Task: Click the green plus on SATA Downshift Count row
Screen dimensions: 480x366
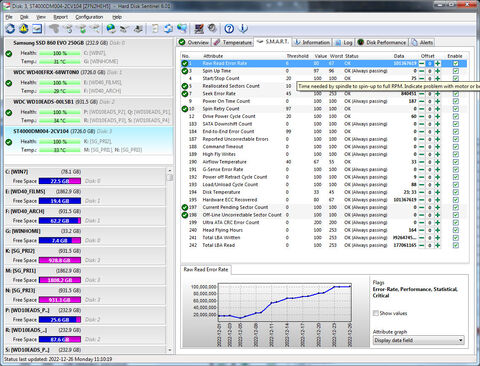Action: (x=438, y=124)
